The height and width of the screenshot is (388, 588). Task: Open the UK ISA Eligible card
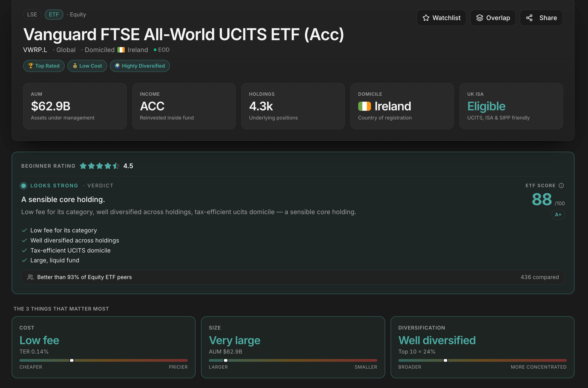click(511, 106)
